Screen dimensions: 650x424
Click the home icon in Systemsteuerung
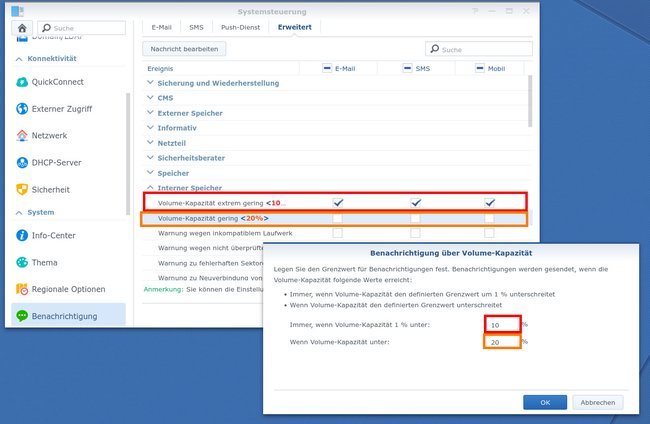22,28
